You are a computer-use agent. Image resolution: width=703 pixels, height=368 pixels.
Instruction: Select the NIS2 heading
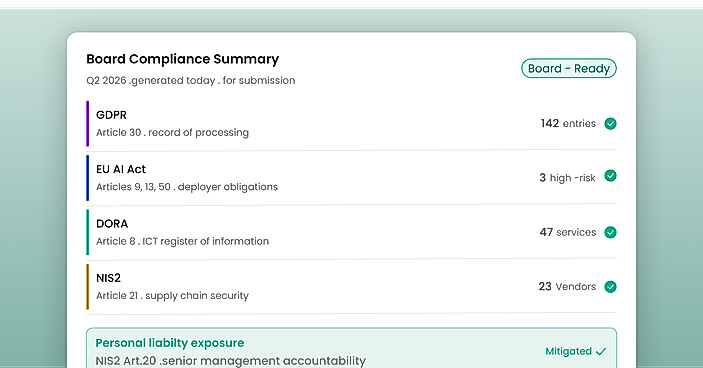coord(108,278)
